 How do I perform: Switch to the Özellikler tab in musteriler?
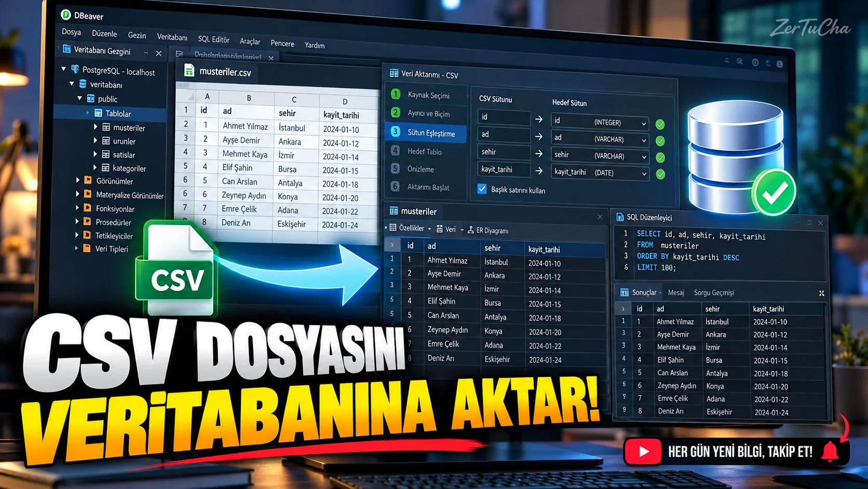407,228
